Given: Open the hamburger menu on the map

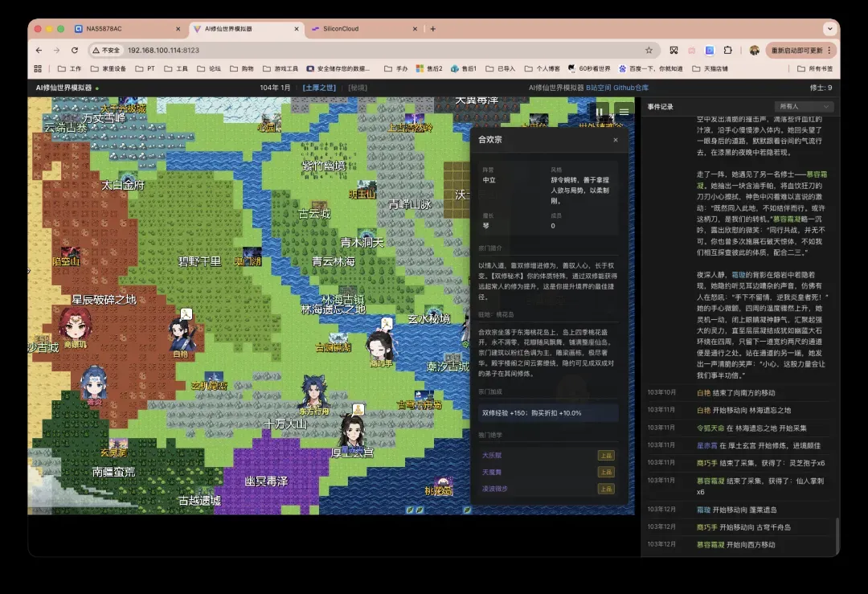Looking at the screenshot, I should point(623,112).
